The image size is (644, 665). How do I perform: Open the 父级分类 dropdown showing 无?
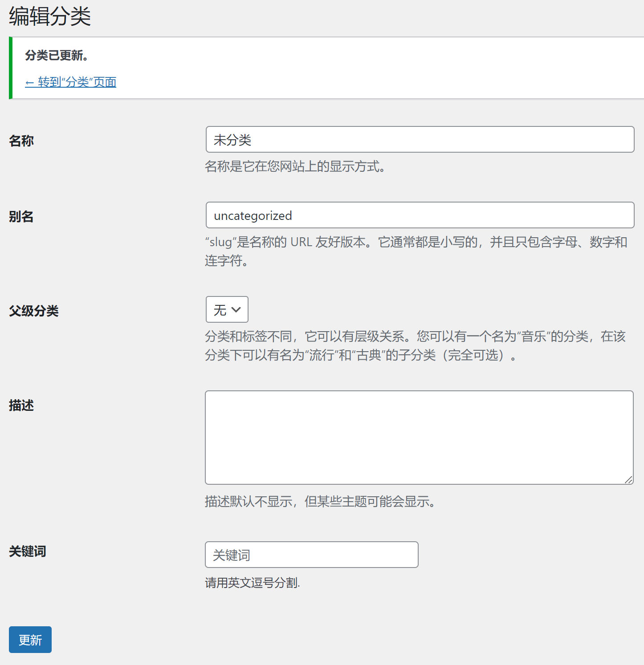click(x=227, y=309)
